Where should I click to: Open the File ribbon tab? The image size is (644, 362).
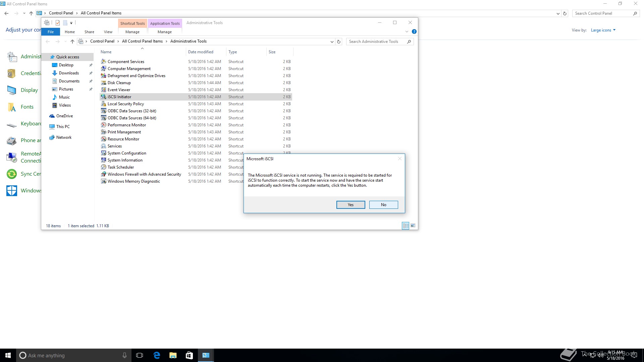pyautogui.click(x=51, y=32)
